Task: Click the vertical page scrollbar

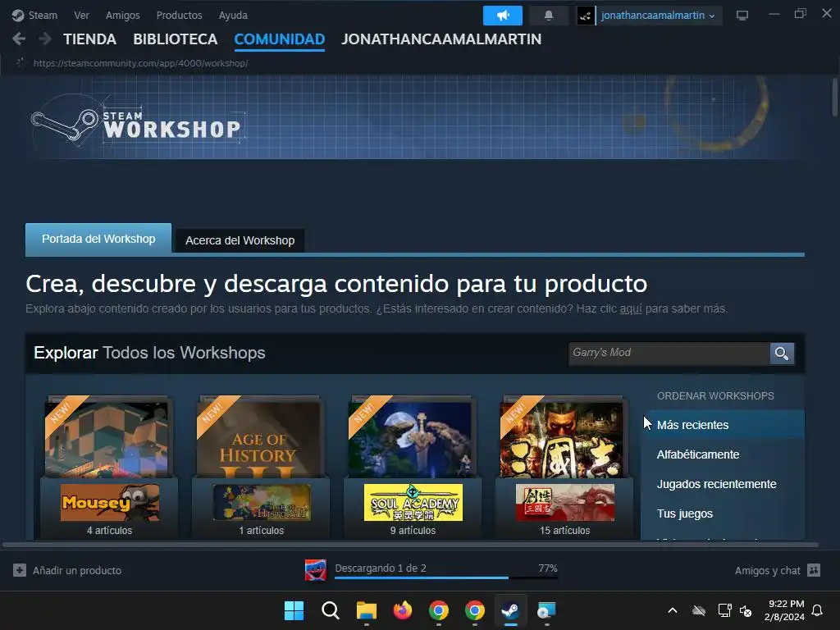Action: [x=834, y=97]
